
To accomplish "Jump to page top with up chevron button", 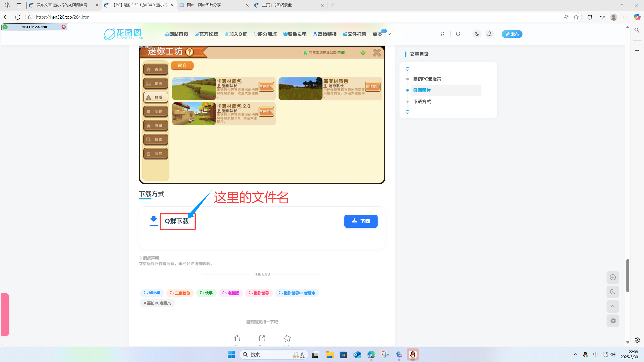I will [x=613, y=306].
